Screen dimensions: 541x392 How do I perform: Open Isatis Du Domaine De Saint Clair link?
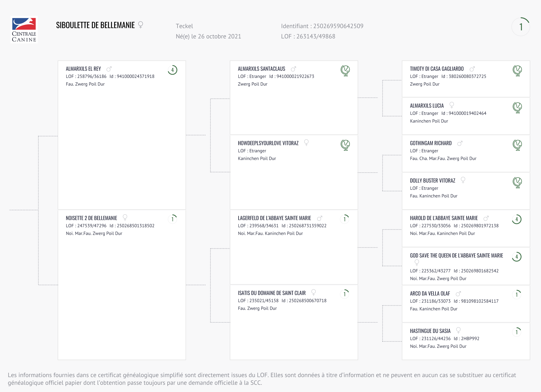click(272, 293)
